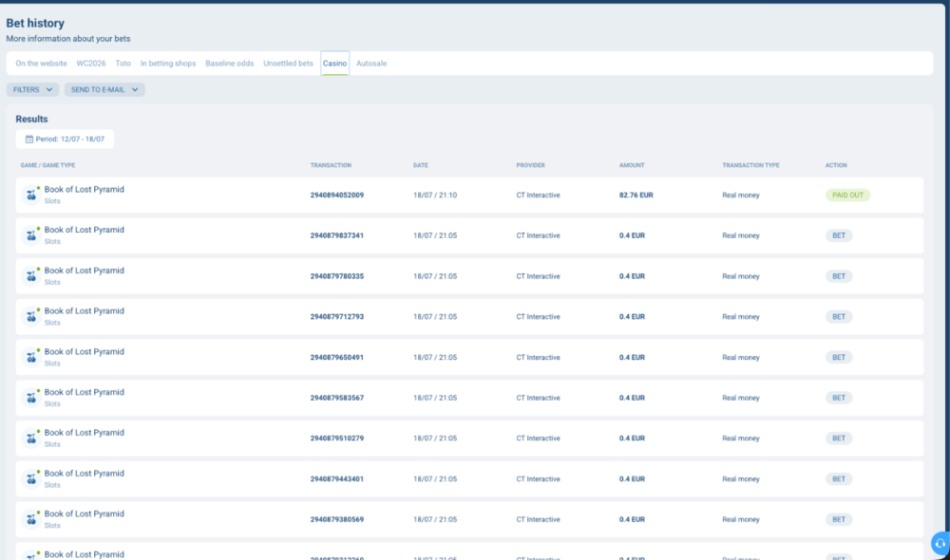Click slot icon for transaction 2940879380569
The width and height of the screenshot is (950, 560).
tap(31, 519)
